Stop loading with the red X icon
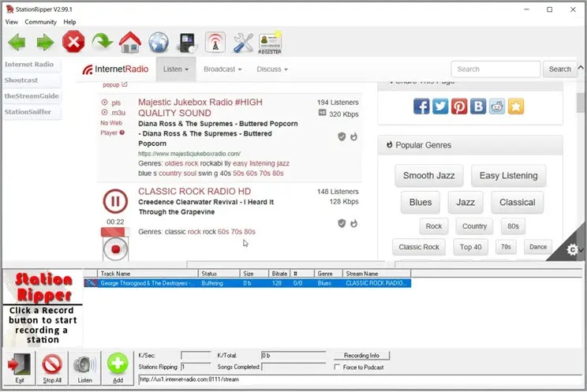The width and height of the screenshot is (587, 392). click(x=73, y=42)
